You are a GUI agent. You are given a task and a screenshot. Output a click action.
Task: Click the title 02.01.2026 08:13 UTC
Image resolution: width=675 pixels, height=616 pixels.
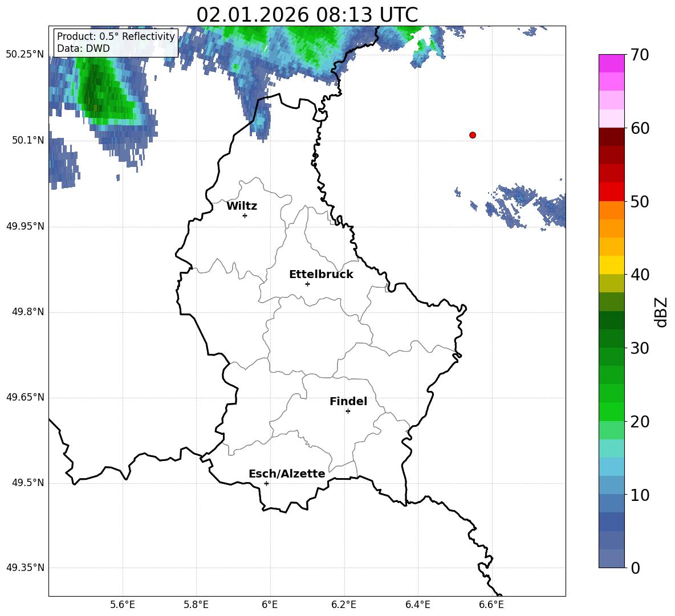(x=307, y=15)
